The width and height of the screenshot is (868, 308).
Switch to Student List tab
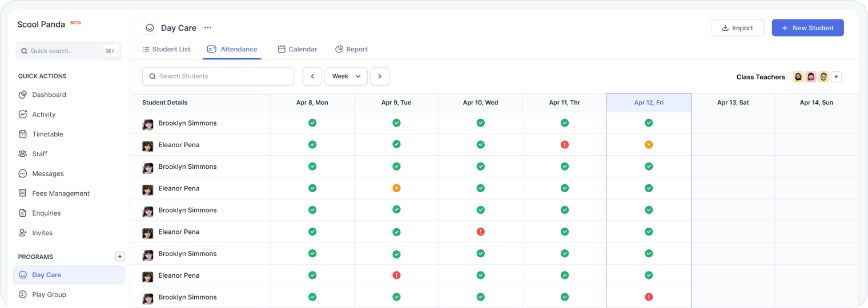pyautogui.click(x=167, y=50)
